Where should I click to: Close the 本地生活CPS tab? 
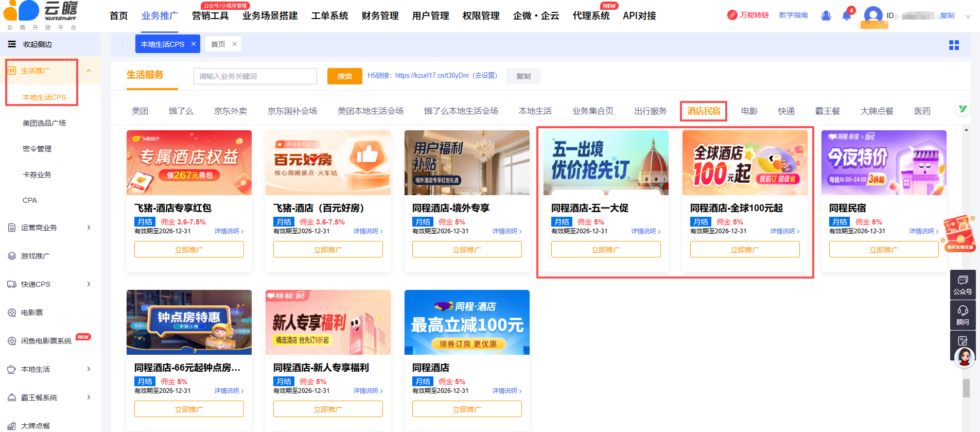[194, 44]
